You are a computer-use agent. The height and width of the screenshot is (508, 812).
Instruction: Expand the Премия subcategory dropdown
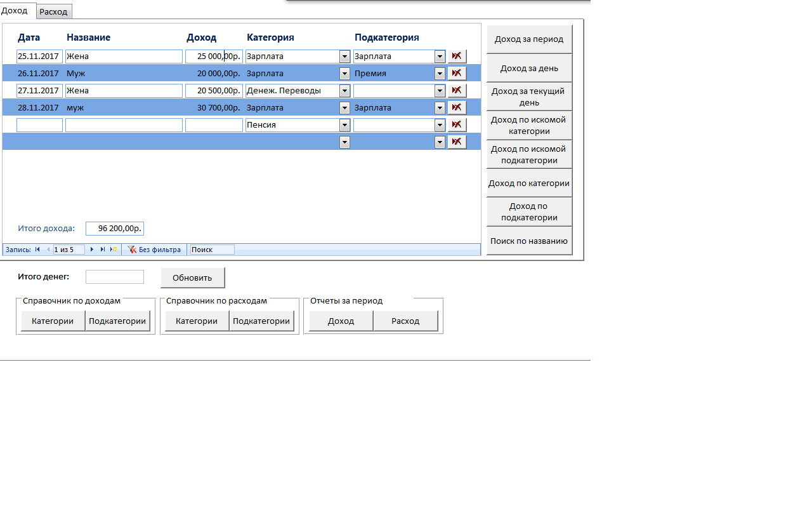440,74
